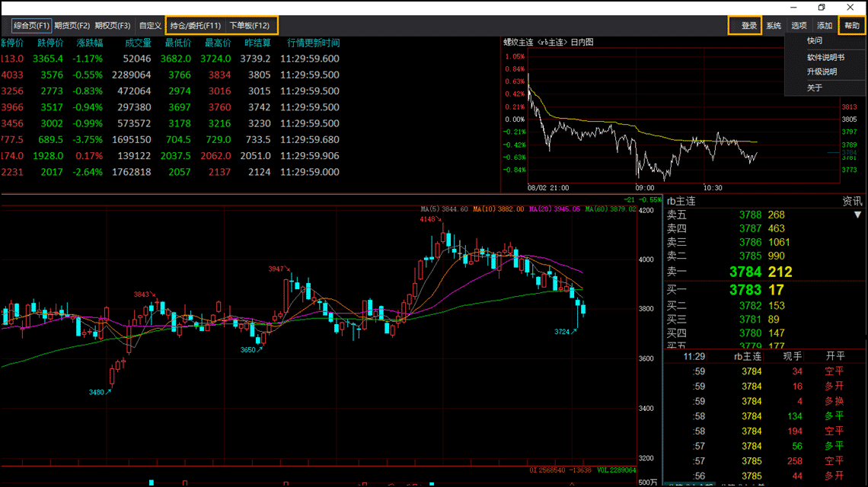Open the 综合页(F1) tab
868x487 pixels.
pyautogui.click(x=31, y=26)
